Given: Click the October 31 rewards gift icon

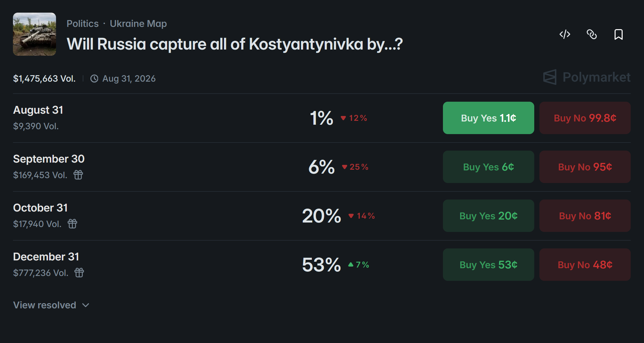Looking at the screenshot, I should pyautogui.click(x=73, y=224).
